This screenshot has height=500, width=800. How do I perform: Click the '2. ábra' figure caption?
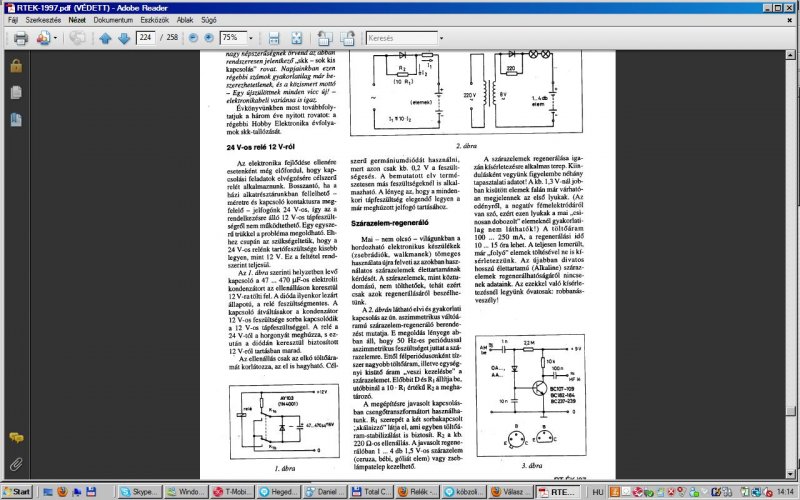466,146
